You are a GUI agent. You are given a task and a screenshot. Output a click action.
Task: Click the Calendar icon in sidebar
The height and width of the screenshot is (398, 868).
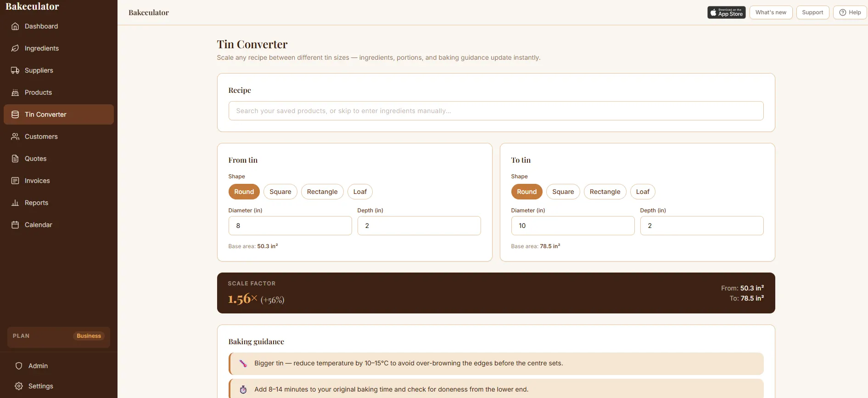15,225
